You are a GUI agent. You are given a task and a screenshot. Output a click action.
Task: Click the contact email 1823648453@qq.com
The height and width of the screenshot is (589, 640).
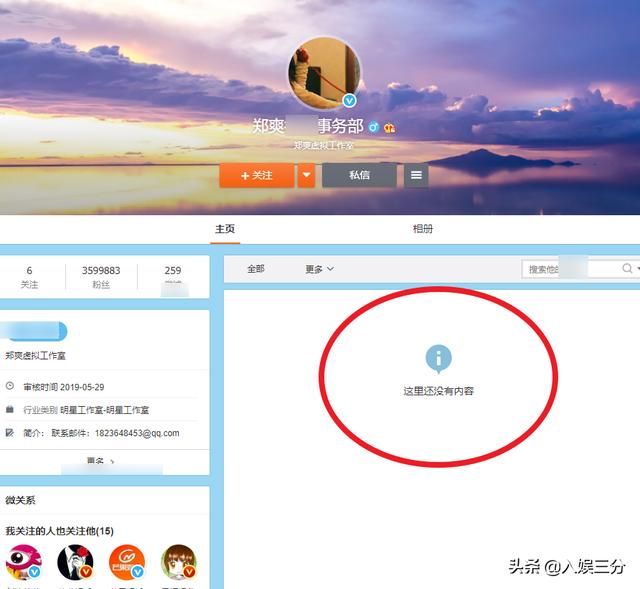[137, 433]
